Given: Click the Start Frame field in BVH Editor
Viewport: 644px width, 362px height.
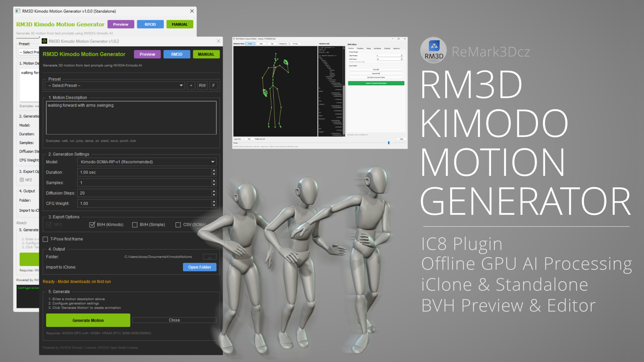Looking at the screenshot, I should [389, 56].
